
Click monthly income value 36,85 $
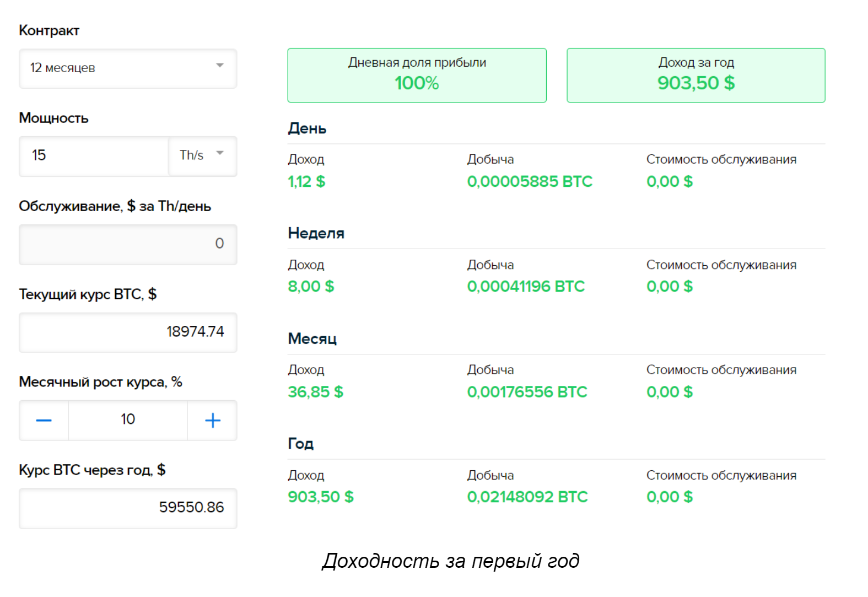[315, 392]
